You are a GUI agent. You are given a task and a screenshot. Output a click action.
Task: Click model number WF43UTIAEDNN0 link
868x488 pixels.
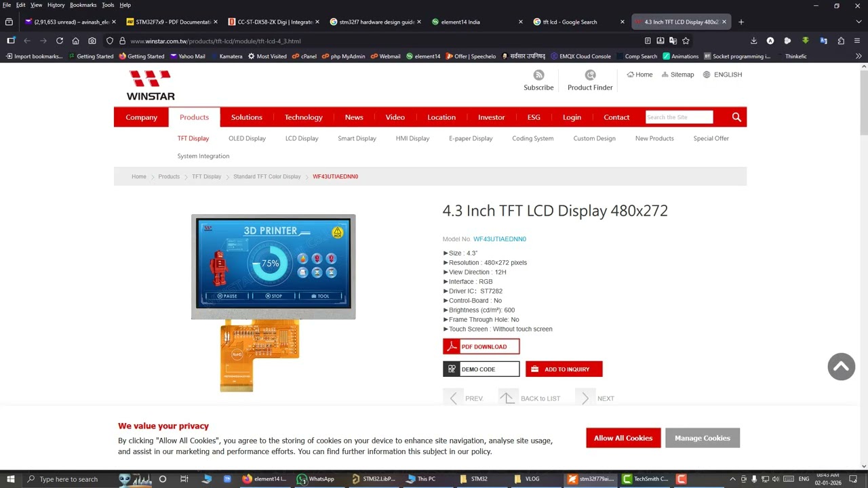[x=500, y=239]
